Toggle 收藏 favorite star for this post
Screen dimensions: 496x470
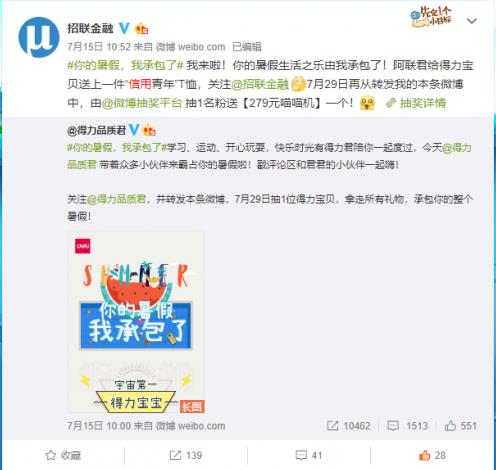[x=63, y=455]
